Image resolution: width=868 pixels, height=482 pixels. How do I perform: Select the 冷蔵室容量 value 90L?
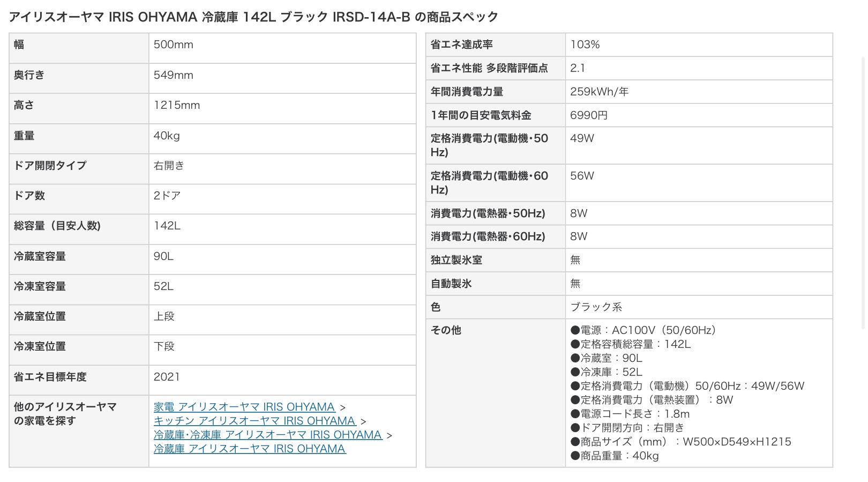tap(163, 256)
